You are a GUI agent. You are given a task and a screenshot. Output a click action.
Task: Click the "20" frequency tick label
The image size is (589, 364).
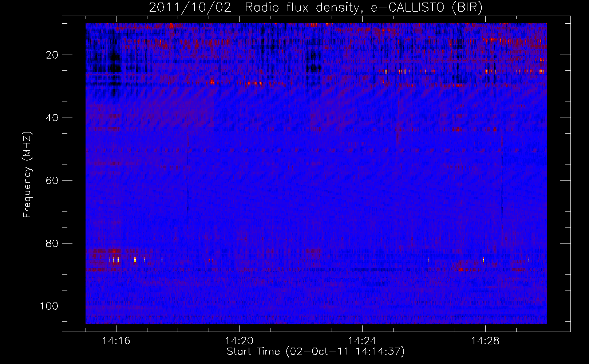click(52, 55)
